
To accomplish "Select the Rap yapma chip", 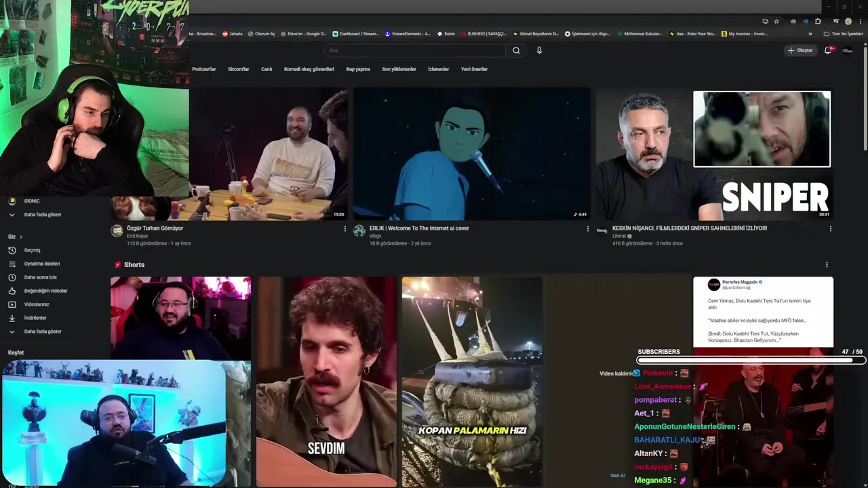I will pos(358,69).
